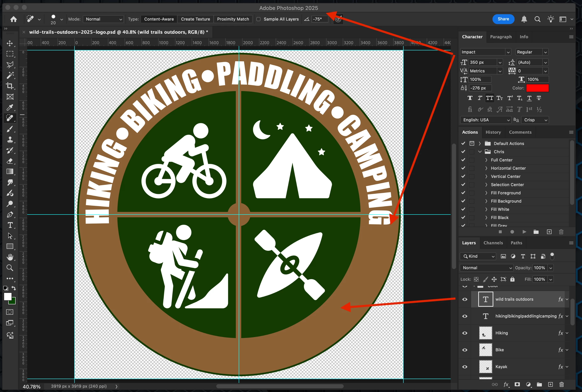Select the Crop tool
Viewport: 582px width, 392px height.
click(10, 86)
